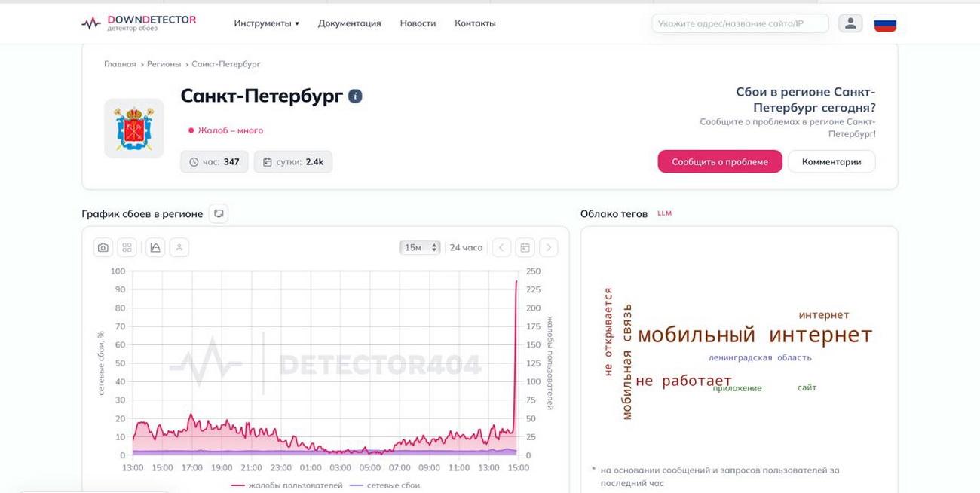
Task: Click the monitor icon beside График сбоев
Action: coord(219,214)
